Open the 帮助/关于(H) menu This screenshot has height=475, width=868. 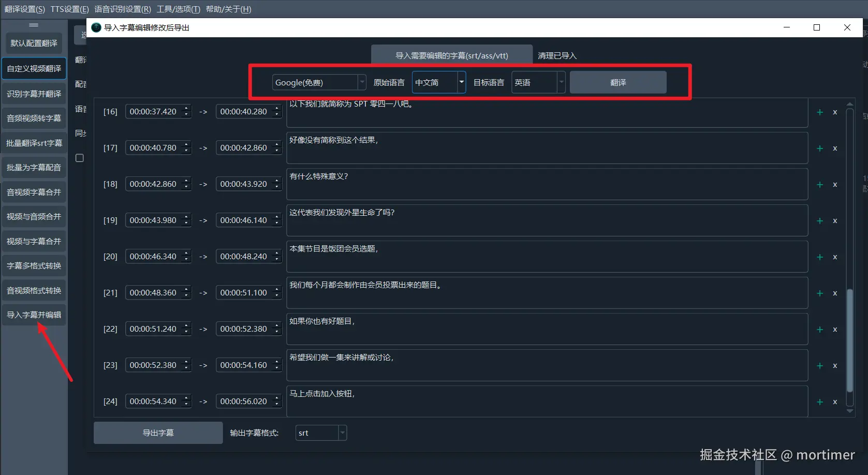(x=228, y=9)
